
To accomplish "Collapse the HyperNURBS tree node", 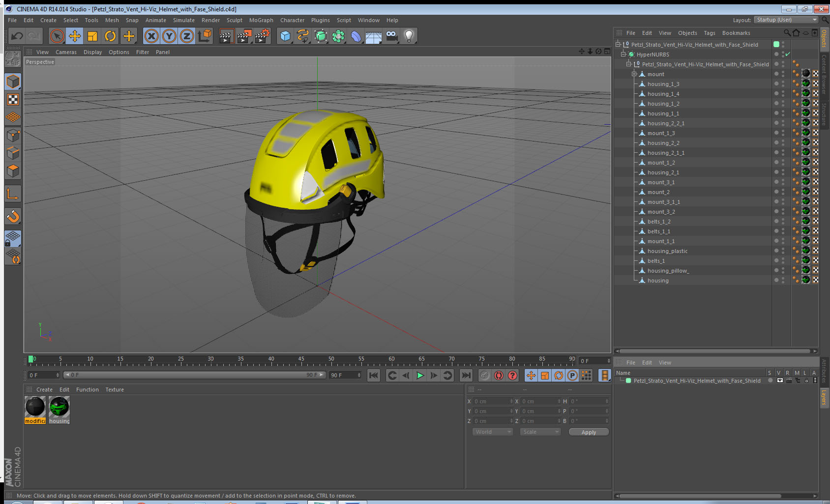I will click(623, 54).
